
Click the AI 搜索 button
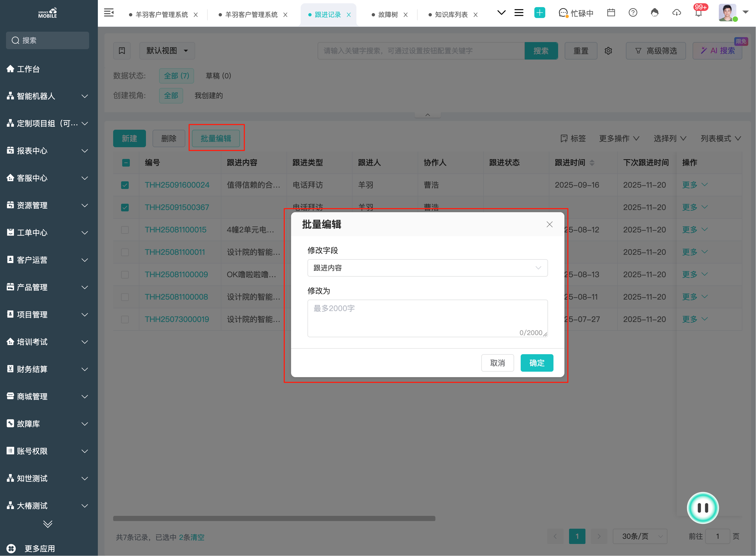(x=717, y=51)
